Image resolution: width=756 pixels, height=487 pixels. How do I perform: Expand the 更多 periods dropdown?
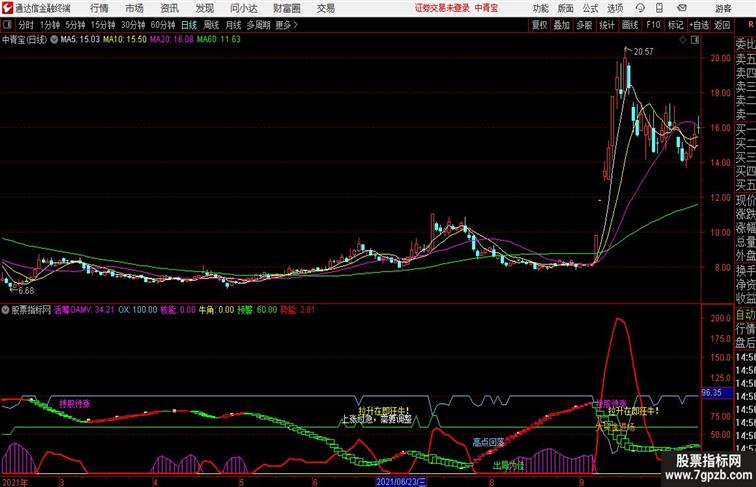(x=286, y=25)
